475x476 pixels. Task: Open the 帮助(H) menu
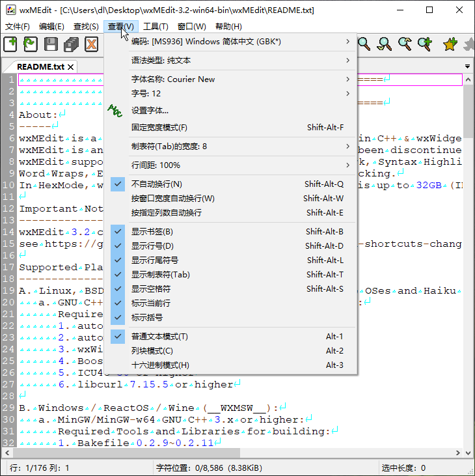(228, 27)
